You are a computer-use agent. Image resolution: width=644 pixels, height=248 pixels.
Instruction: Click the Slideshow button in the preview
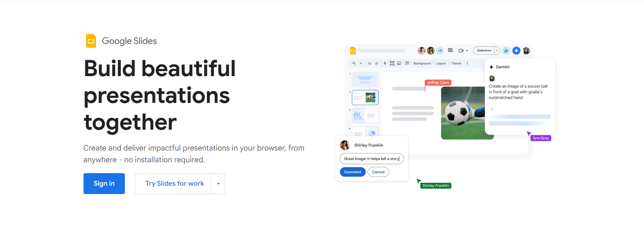[484, 51]
